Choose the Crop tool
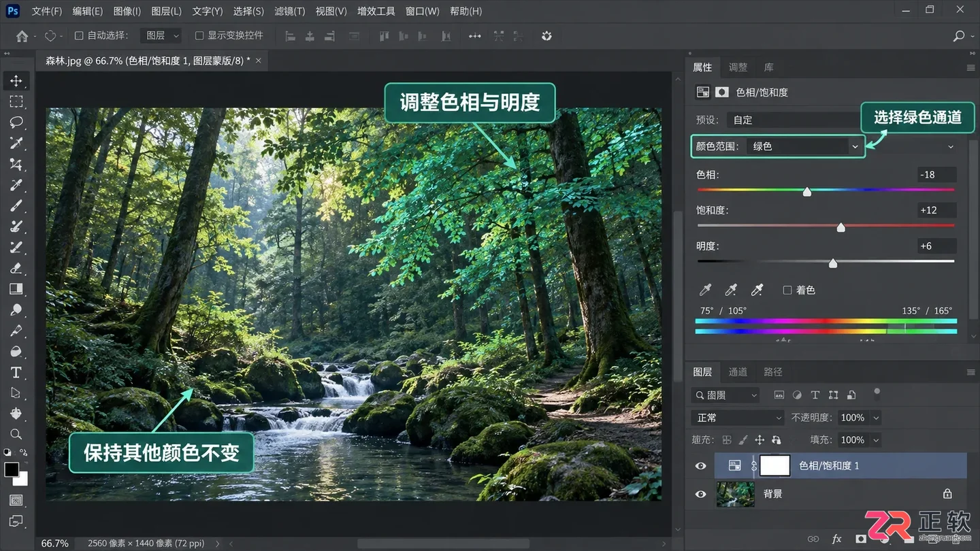 (16, 164)
